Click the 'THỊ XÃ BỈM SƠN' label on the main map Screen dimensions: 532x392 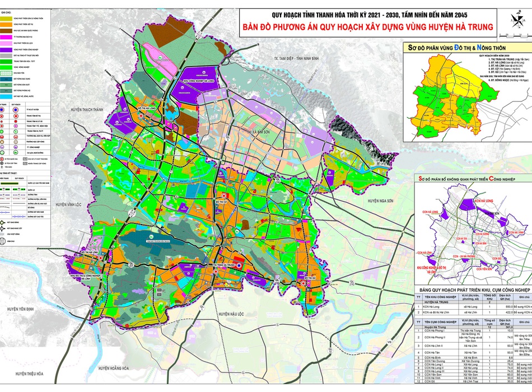[x=259, y=132]
